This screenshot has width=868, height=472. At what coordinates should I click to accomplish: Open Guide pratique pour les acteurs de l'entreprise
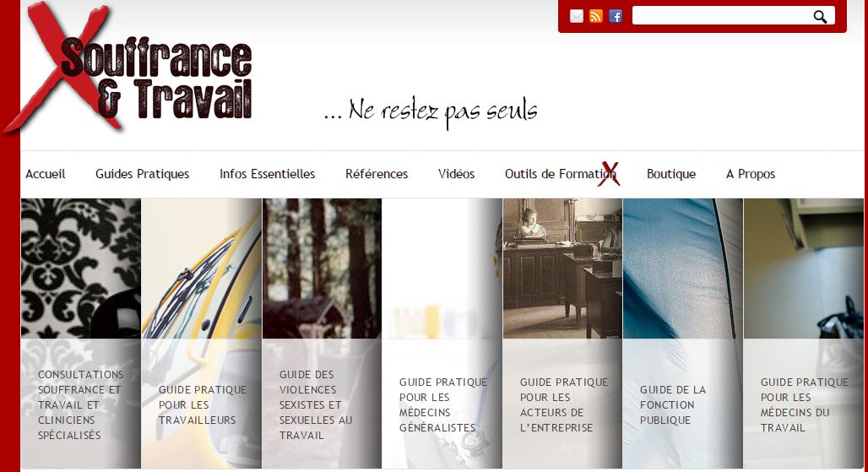pyautogui.click(x=563, y=404)
